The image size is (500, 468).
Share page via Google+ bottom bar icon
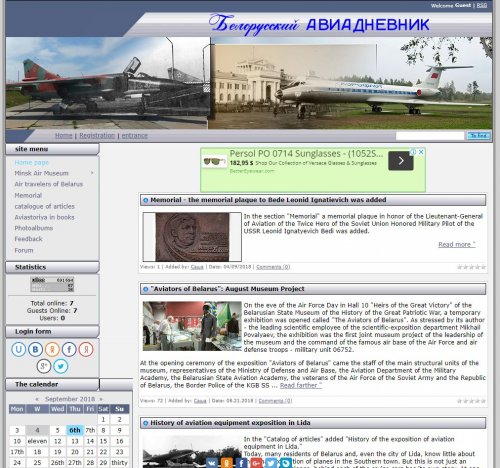pos(256,463)
